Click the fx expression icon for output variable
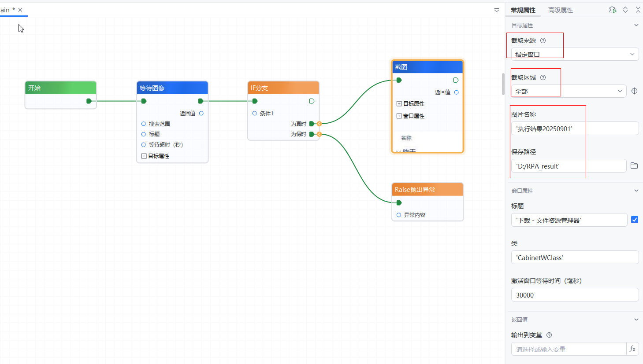643x364 pixels. tap(632, 349)
